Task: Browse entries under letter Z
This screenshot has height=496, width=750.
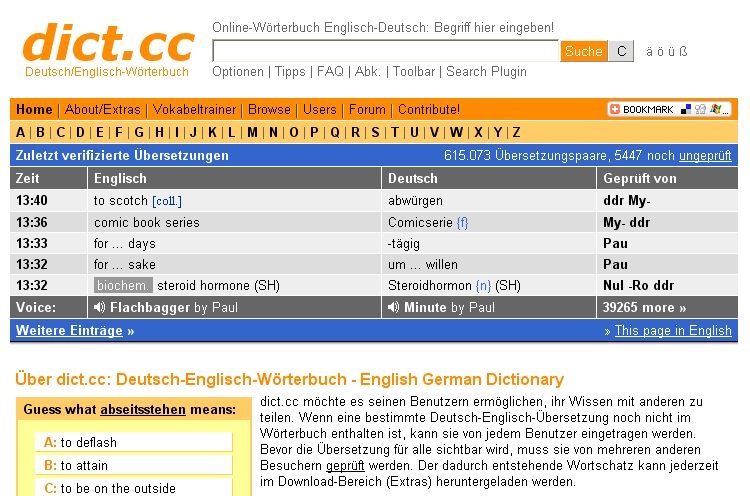Action: (517, 132)
